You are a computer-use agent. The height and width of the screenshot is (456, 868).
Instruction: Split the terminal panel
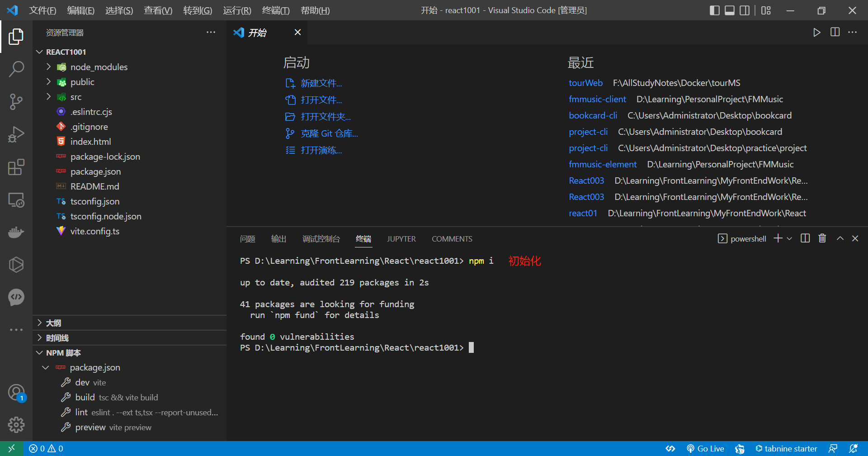805,238
